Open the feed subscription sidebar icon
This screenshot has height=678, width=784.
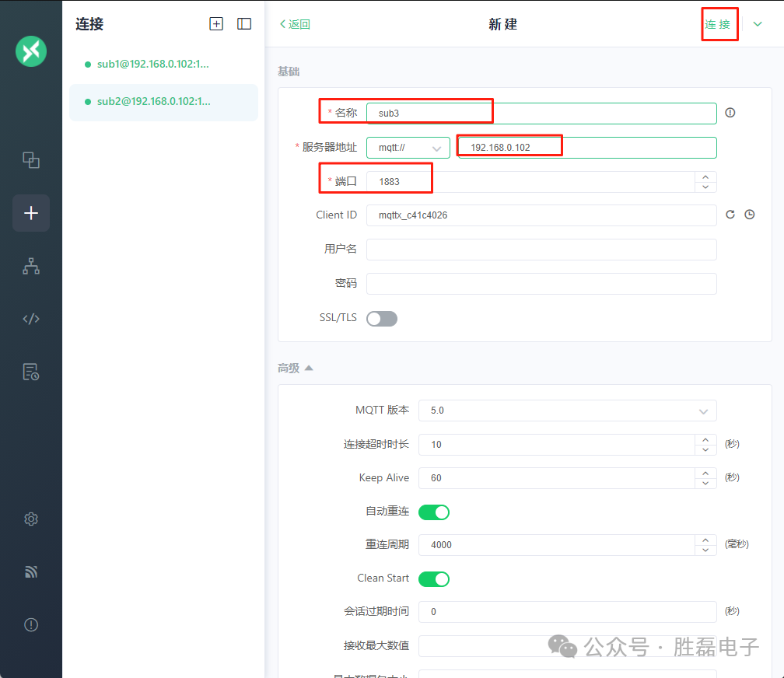click(x=31, y=571)
